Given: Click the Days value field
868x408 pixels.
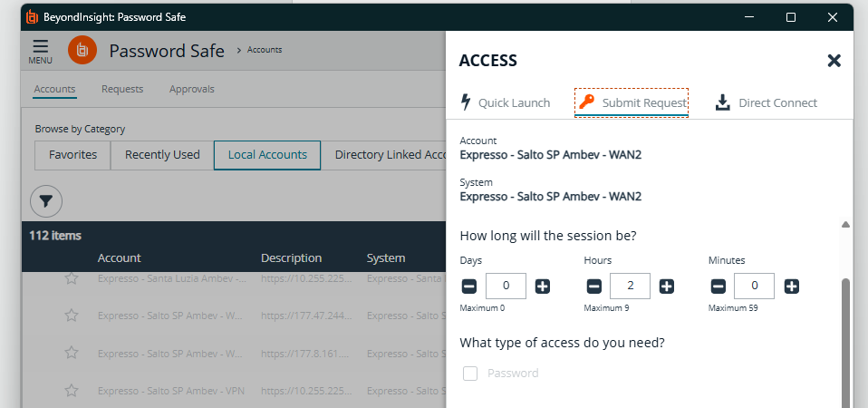Looking at the screenshot, I should click(x=506, y=287).
